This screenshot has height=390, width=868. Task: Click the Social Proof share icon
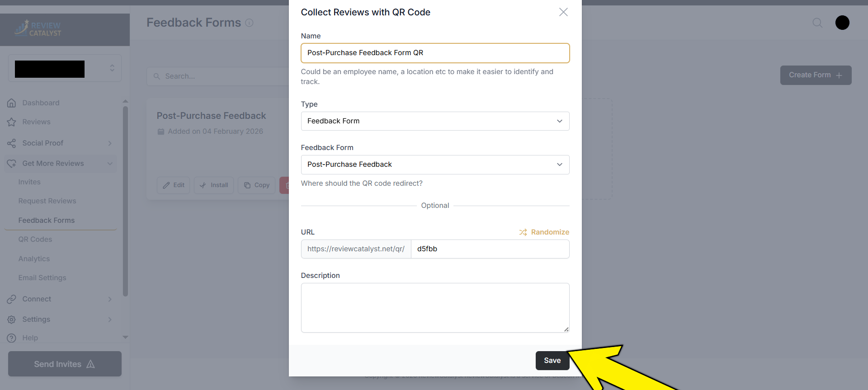tap(12, 143)
